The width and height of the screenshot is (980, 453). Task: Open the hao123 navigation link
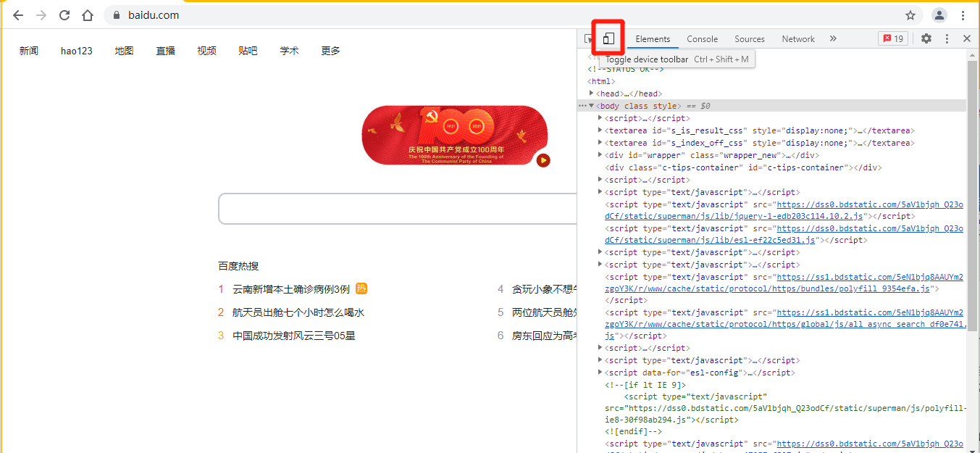tap(77, 51)
